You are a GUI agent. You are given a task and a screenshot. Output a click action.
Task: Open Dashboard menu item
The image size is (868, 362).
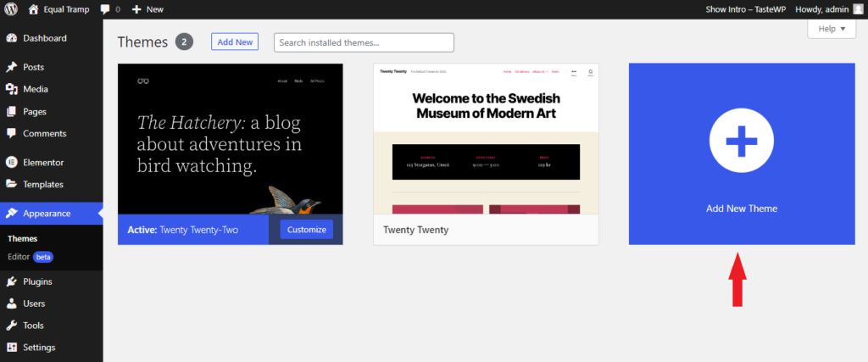[52, 38]
